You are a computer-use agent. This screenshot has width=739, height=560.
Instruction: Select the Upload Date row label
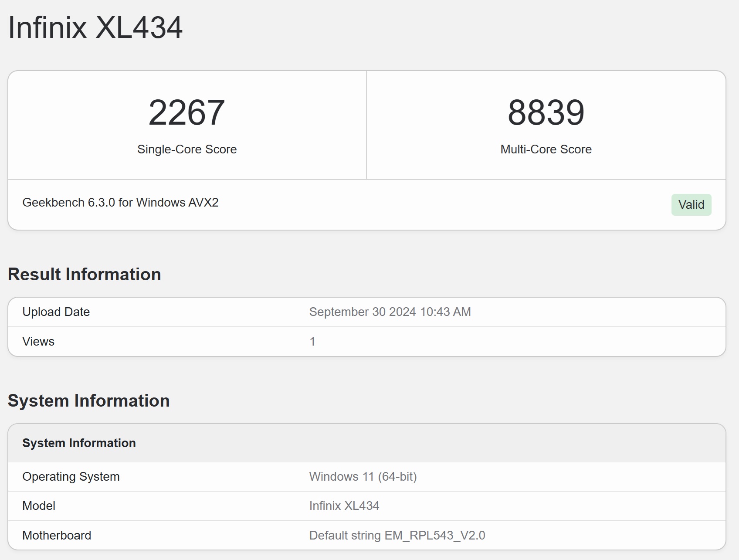click(x=56, y=312)
